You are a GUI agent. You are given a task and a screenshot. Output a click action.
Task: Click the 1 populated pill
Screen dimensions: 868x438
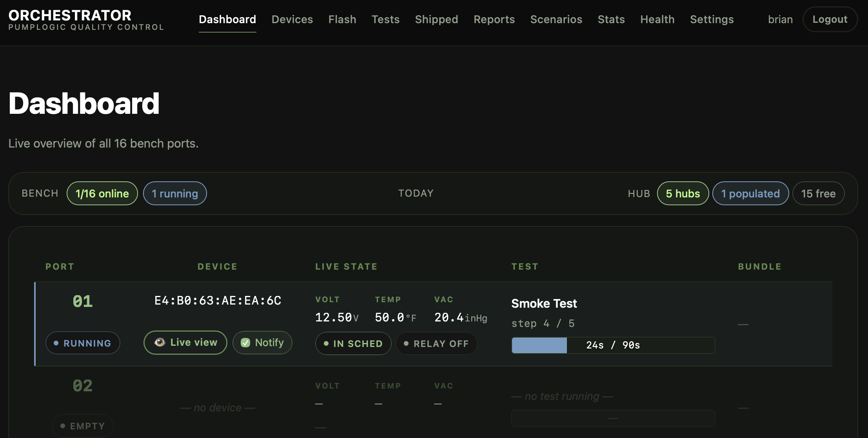click(x=750, y=193)
